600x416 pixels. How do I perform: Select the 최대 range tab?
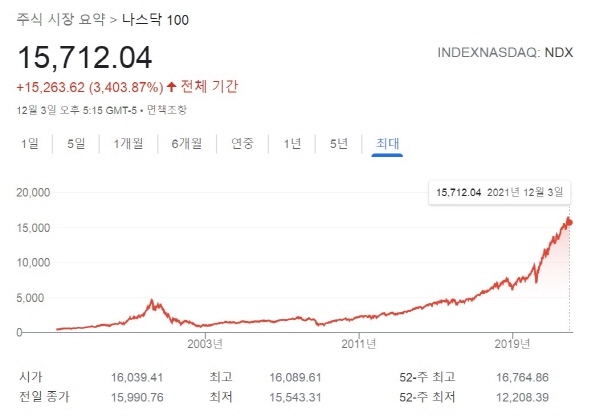[387, 144]
